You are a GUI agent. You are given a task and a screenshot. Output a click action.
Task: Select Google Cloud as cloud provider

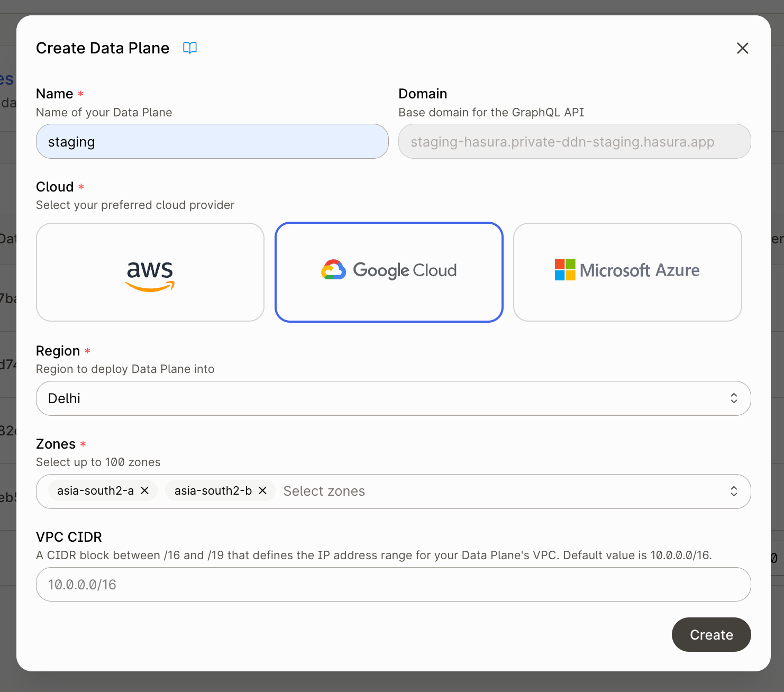pyautogui.click(x=389, y=272)
